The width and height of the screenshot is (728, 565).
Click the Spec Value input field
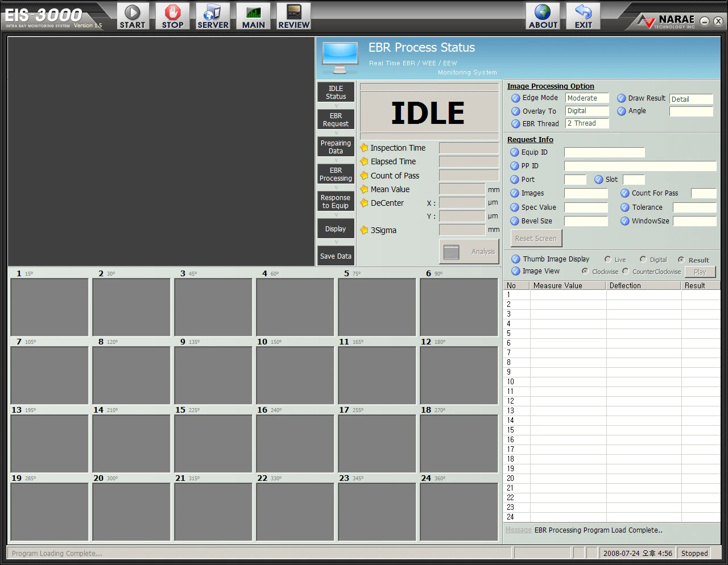[586, 207]
